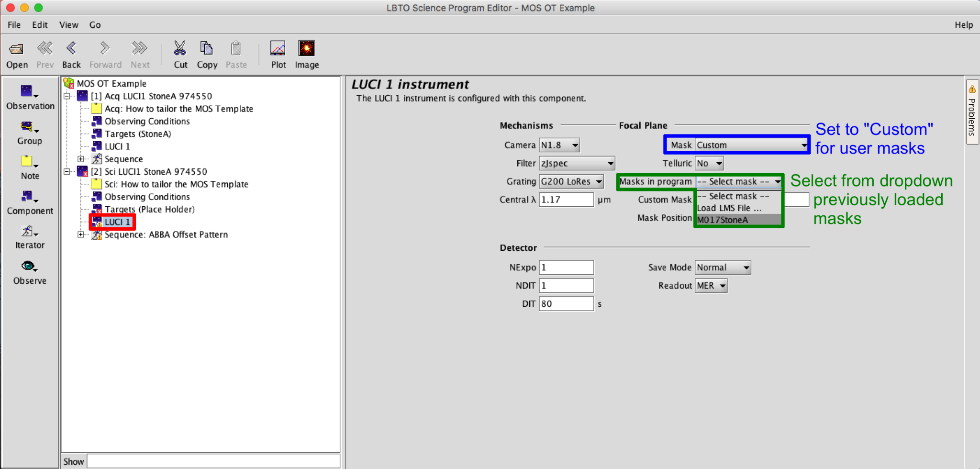
Task: Click the Copy toolbar icon
Action: (207, 48)
